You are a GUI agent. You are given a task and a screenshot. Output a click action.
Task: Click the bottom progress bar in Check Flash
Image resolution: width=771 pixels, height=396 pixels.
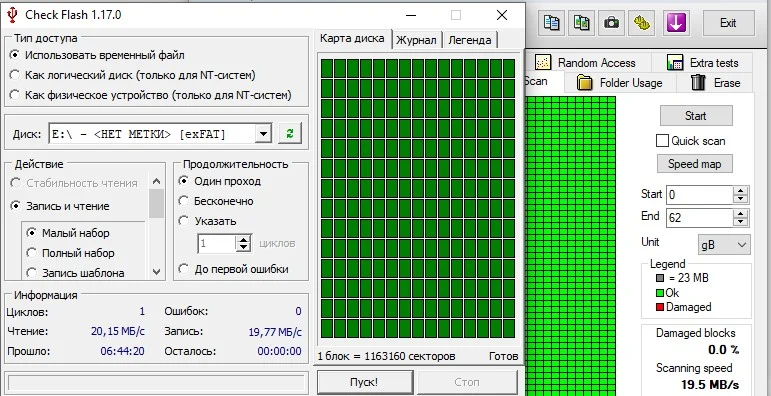coord(156,384)
